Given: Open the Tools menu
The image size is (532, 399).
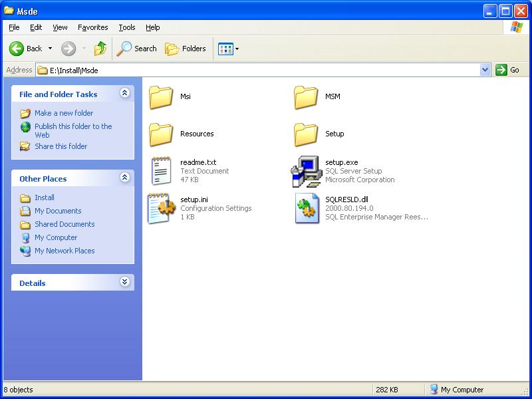Looking at the screenshot, I should coord(126,27).
